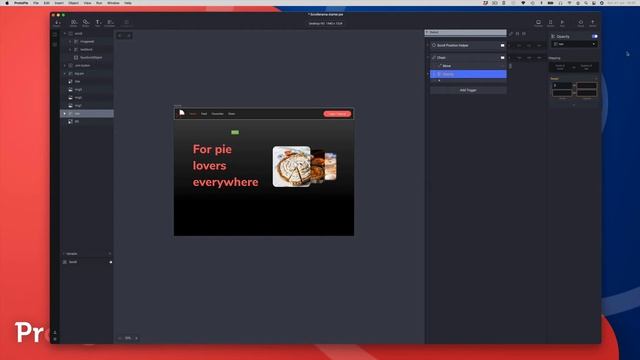Open the ProtoPie menu in menu bar
This screenshot has width=640, height=360.
coord(21,3)
